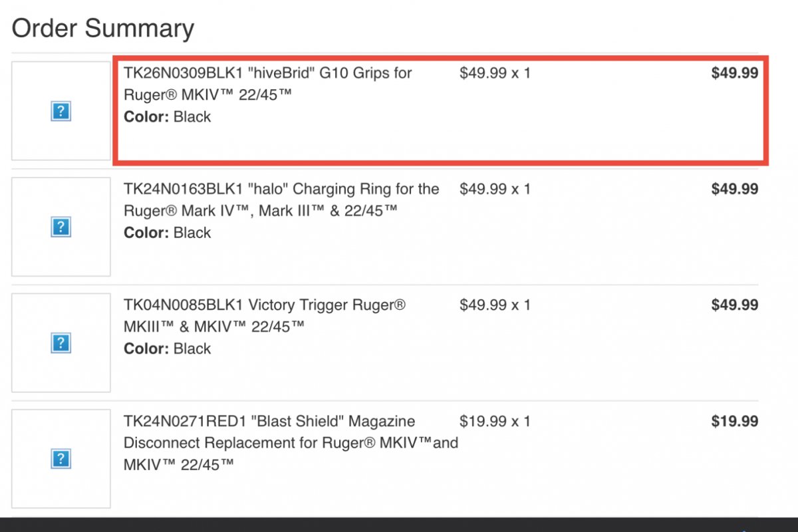Open the halo Charging Ring product title
This screenshot has width=798, height=532.
281,199
